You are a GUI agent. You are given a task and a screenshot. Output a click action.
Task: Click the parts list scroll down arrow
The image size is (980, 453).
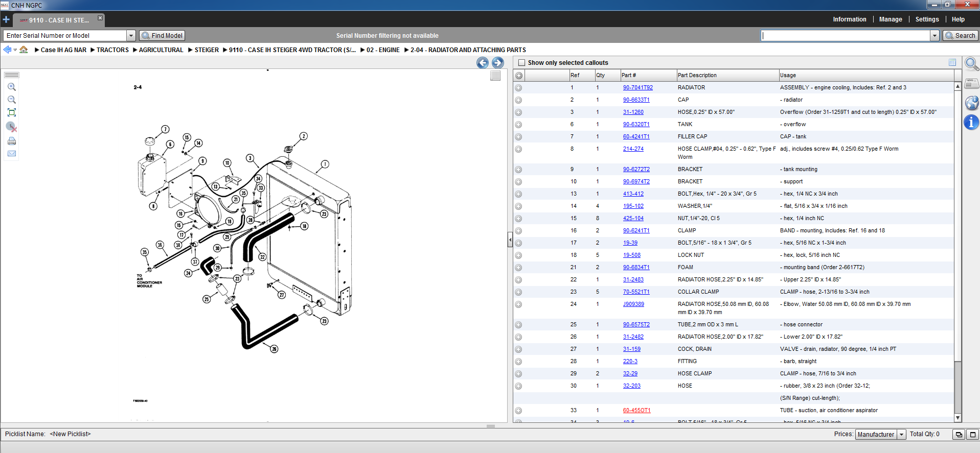coord(958,418)
